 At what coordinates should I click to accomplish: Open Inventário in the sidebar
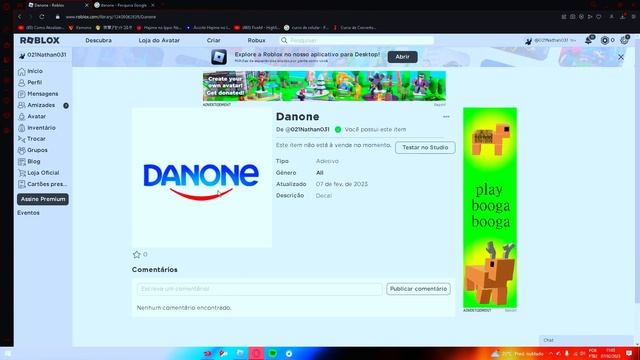pyautogui.click(x=37, y=128)
